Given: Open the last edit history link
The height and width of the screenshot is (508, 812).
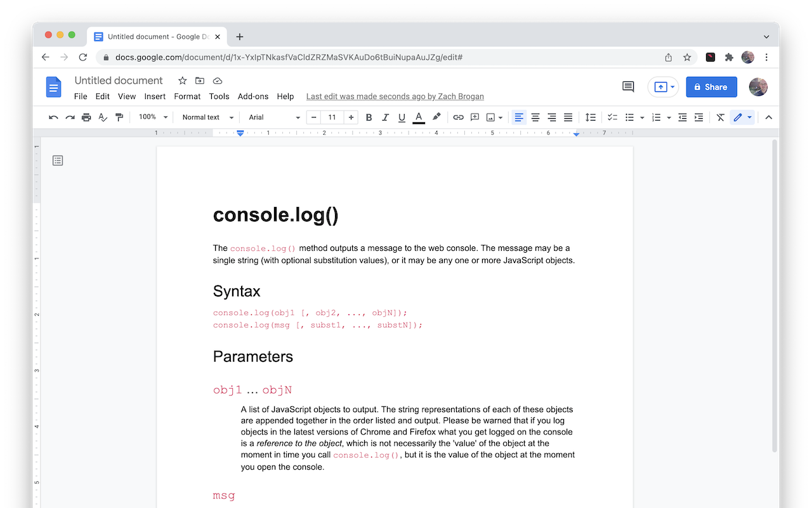Looking at the screenshot, I should pyautogui.click(x=395, y=97).
